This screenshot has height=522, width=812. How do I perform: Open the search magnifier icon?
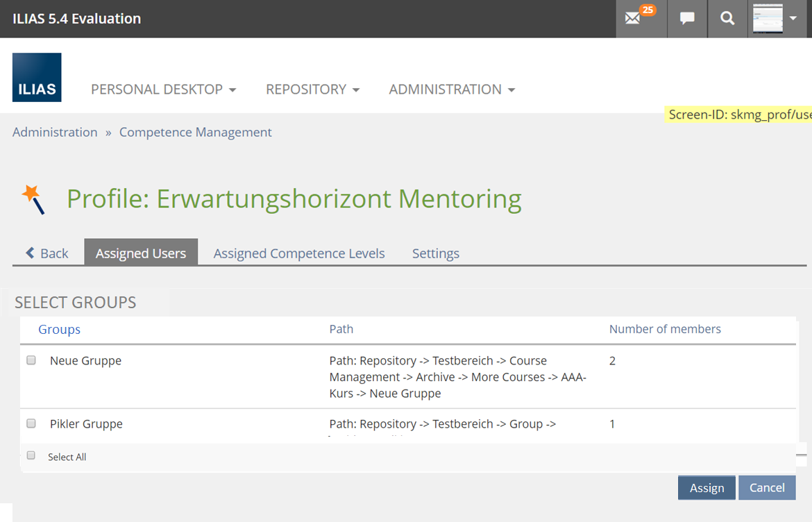point(727,19)
